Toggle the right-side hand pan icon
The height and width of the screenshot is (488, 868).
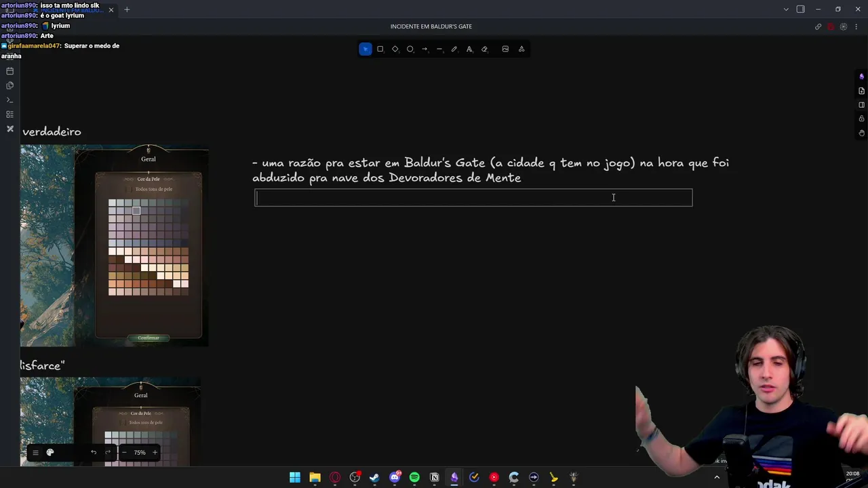click(x=861, y=133)
